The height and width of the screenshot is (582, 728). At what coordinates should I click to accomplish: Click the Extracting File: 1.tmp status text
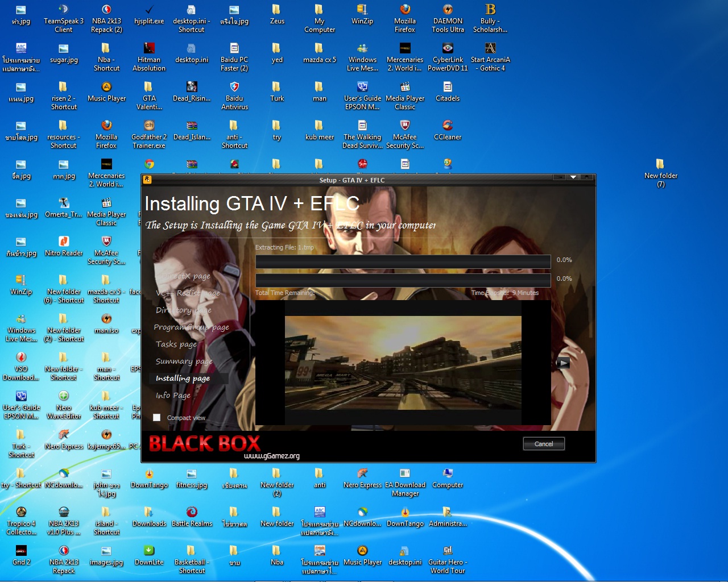284,247
